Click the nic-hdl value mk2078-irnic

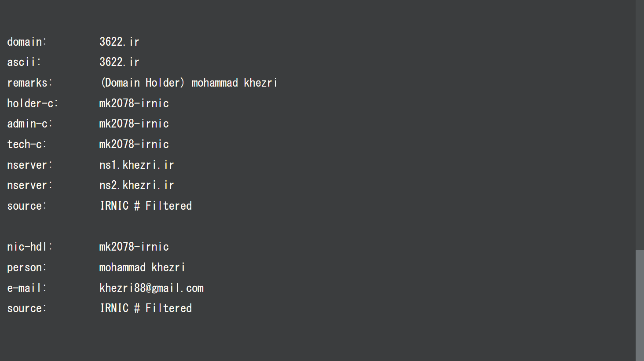click(134, 247)
